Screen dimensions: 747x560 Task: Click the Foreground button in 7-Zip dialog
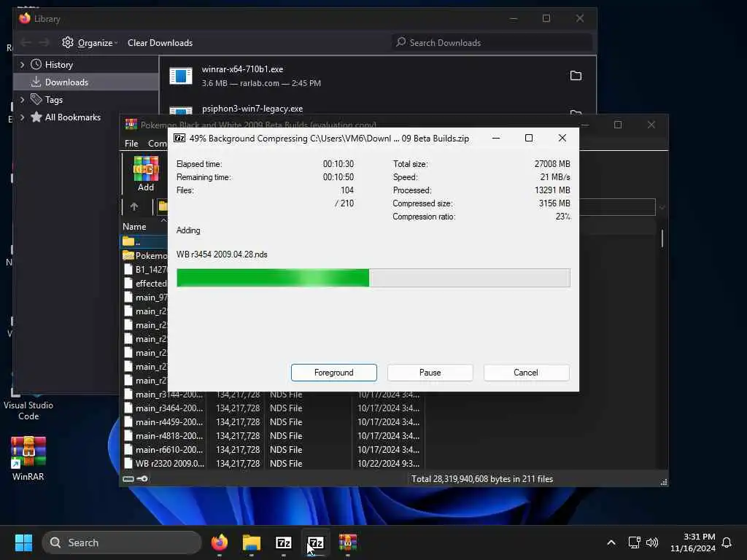point(333,373)
